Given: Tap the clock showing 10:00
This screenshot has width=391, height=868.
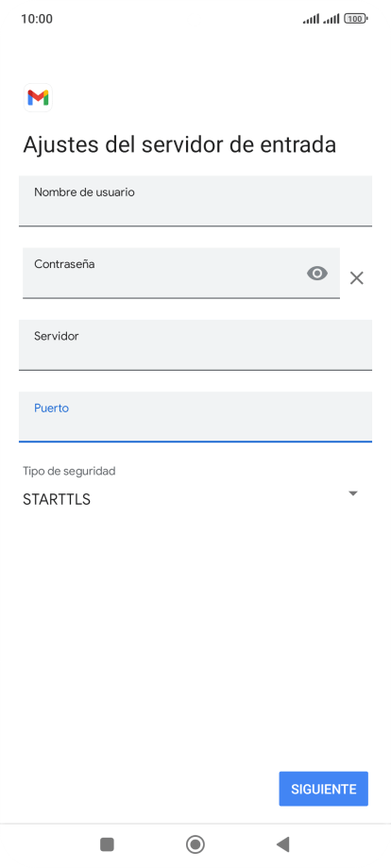Looking at the screenshot, I should click(37, 19).
